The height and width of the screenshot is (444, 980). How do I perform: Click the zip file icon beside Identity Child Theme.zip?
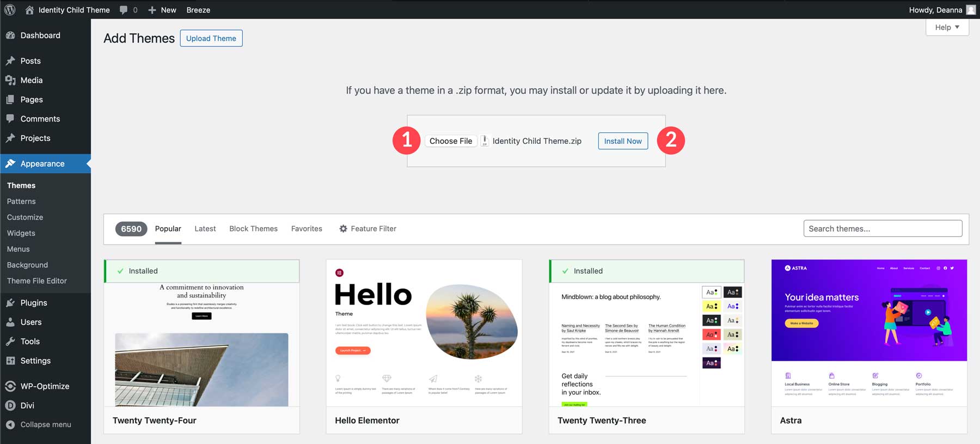[485, 141]
